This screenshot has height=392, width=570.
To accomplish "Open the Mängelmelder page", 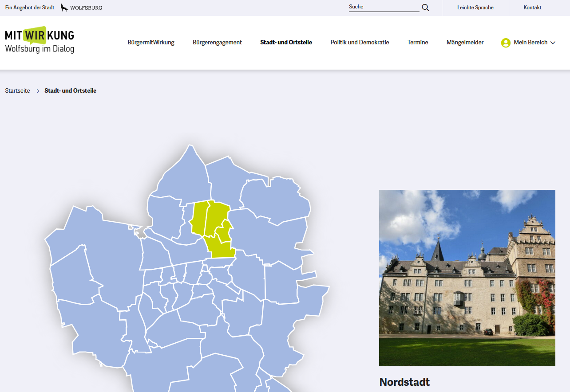I will (465, 43).
